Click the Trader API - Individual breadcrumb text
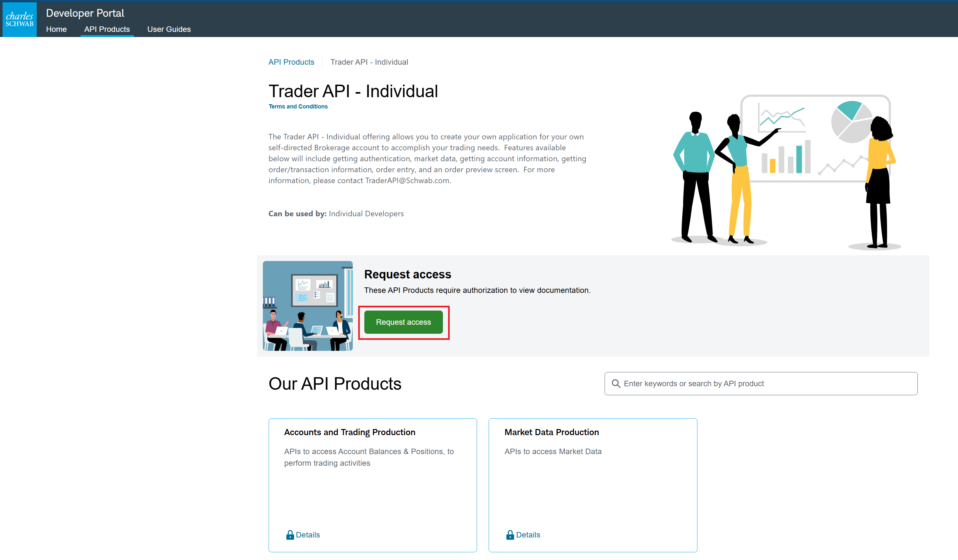Viewport: 958px width, 560px height. (x=369, y=62)
